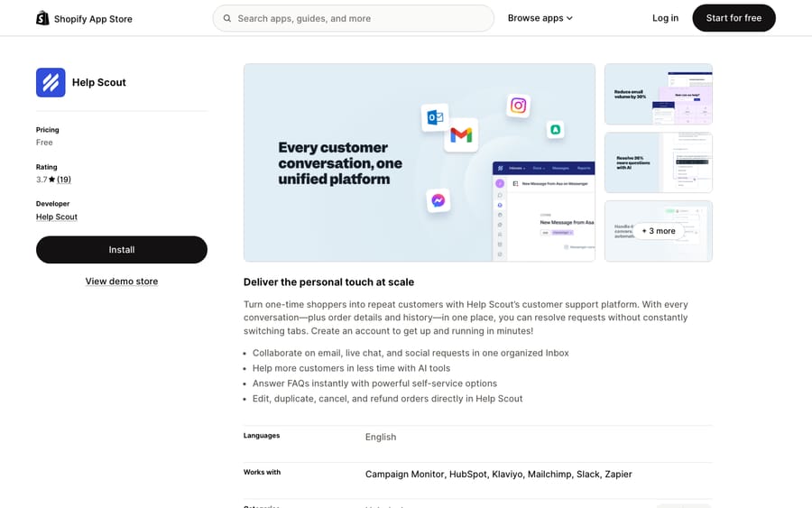Click the 'Developer' label
This screenshot has height=508, width=812.
(x=52, y=204)
